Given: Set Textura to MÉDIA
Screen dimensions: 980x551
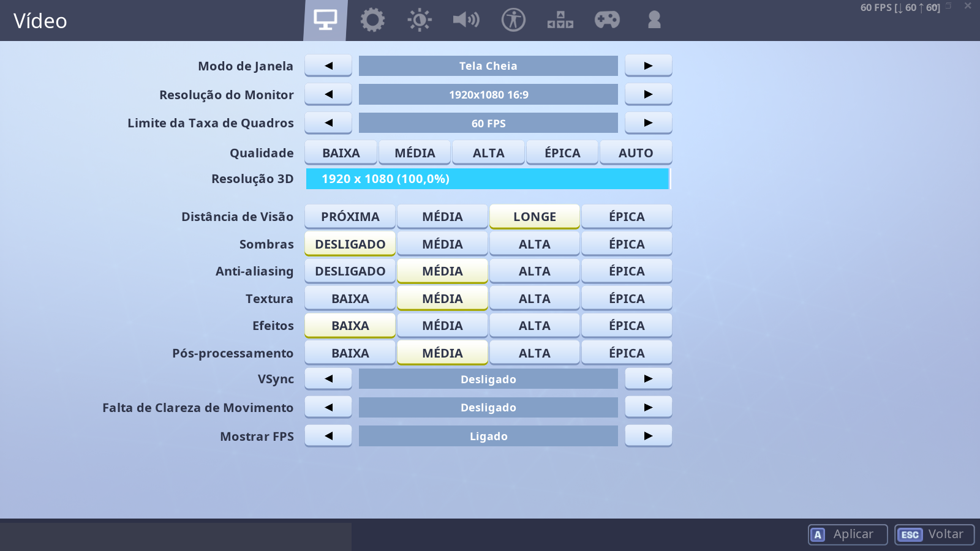Looking at the screenshot, I should pos(442,298).
